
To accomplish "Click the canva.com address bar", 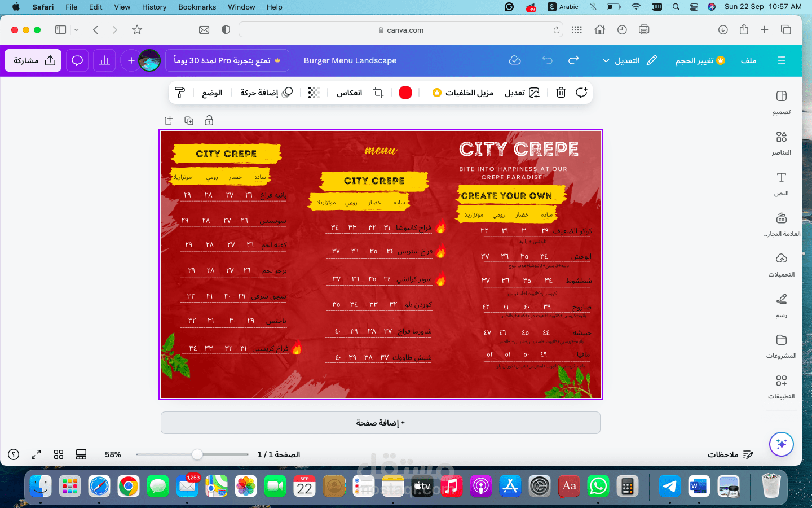I will 401,30.
